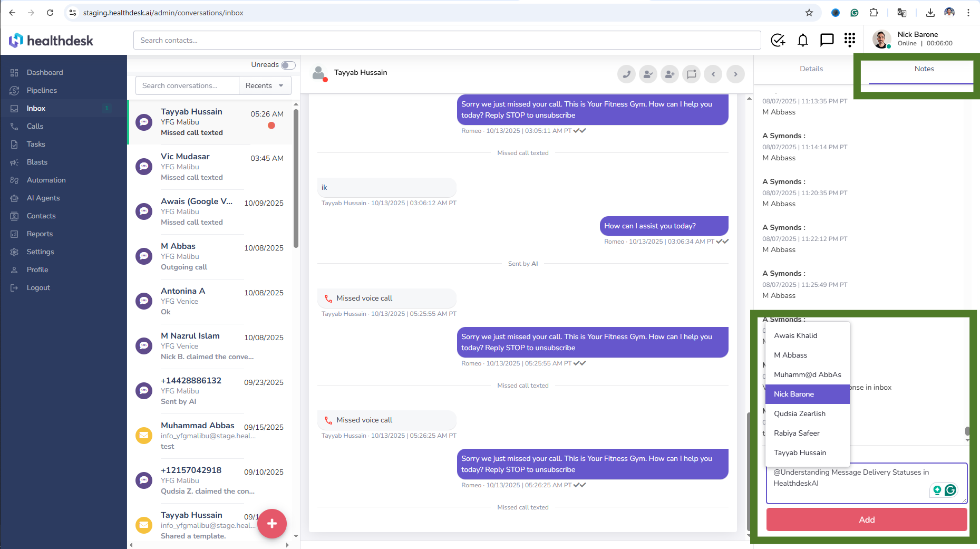980x549 pixels.
Task: Go to previous conversation arrow
Action: pos(713,74)
